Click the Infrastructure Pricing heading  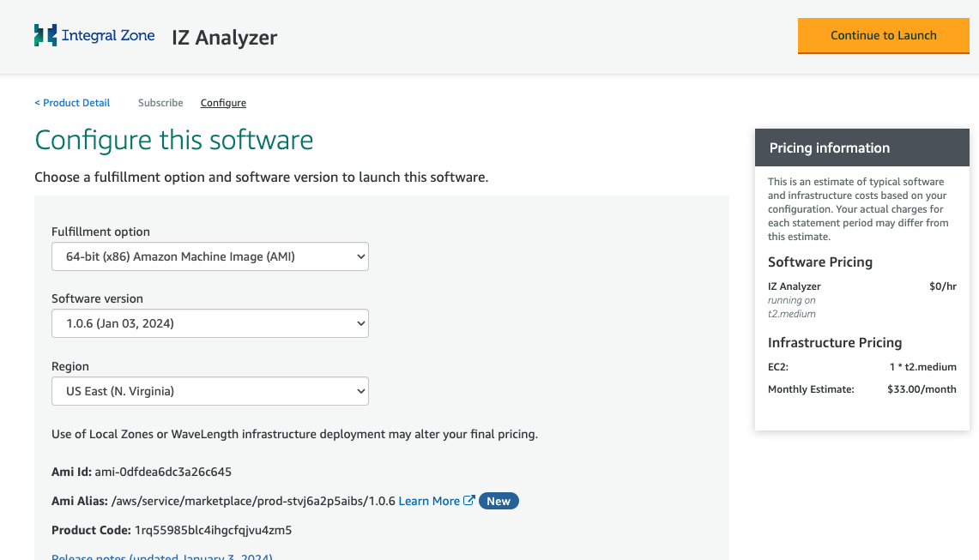(x=835, y=343)
